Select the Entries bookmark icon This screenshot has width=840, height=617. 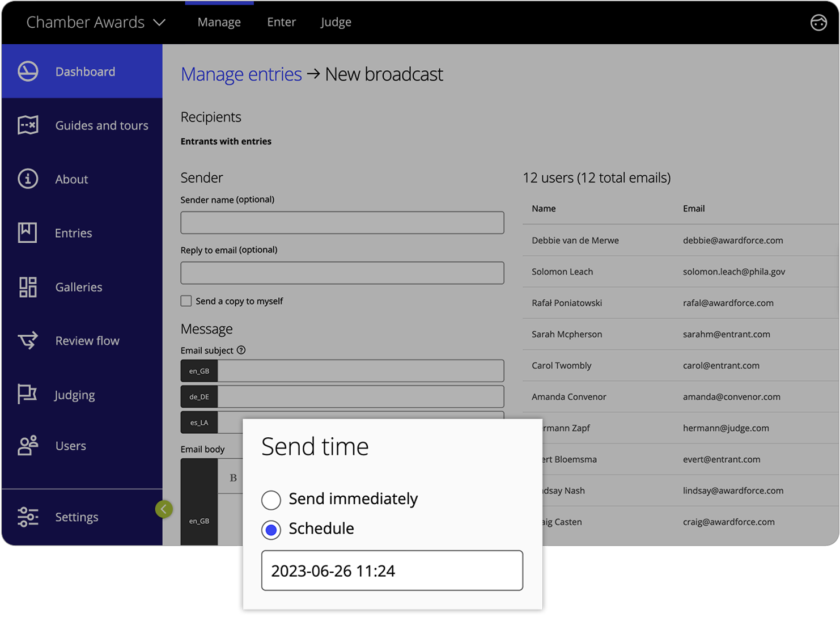[27, 233]
